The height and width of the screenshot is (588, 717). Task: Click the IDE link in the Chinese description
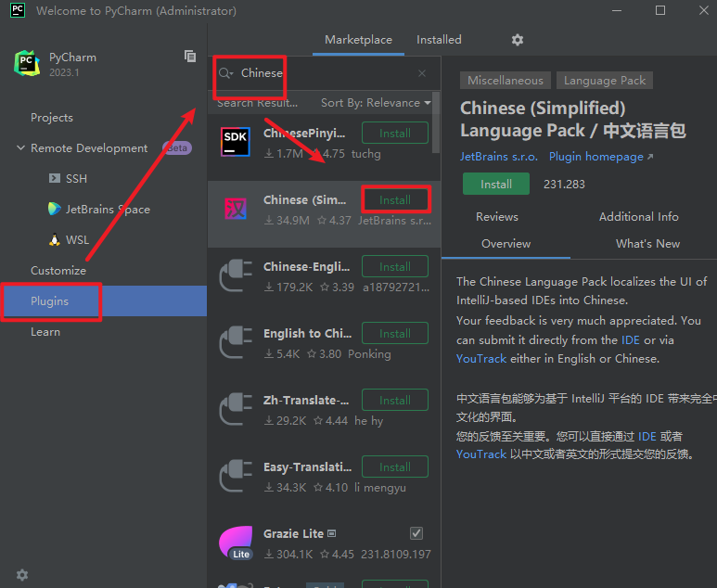(647, 436)
